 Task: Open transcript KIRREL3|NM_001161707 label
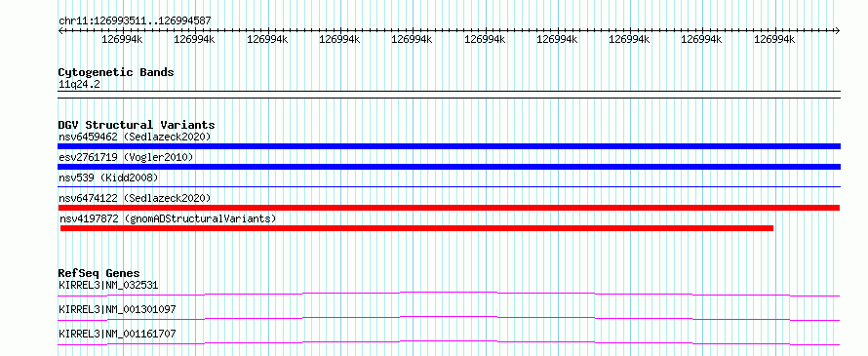pyautogui.click(x=117, y=334)
